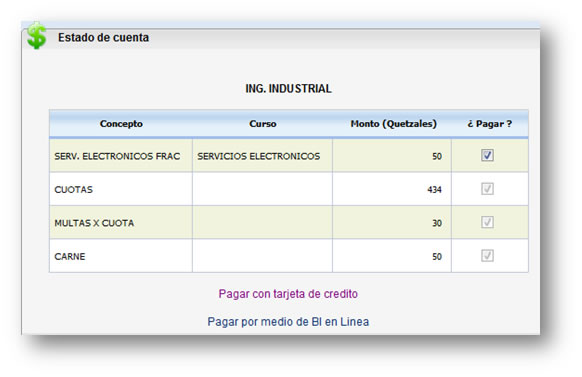Click the ING. INDUSTRIAL heading
The image size is (582, 377).
click(288, 89)
